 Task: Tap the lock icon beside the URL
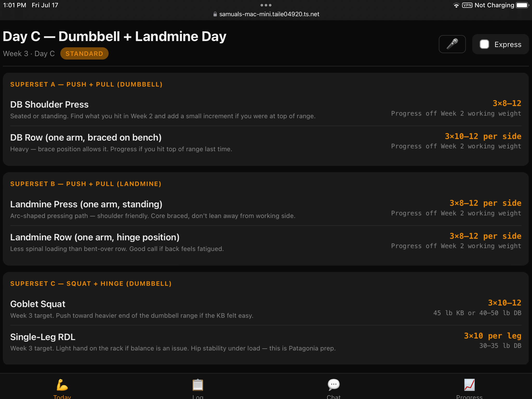tap(215, 14)
